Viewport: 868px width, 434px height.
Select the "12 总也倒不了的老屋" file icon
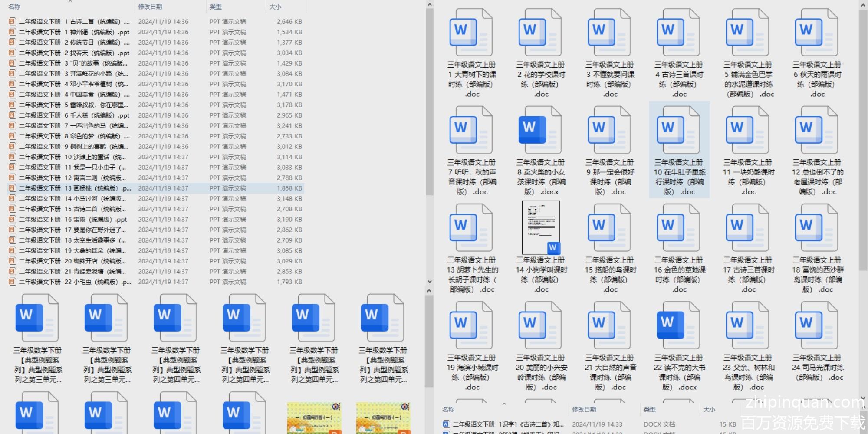click(x=816, y=130)
